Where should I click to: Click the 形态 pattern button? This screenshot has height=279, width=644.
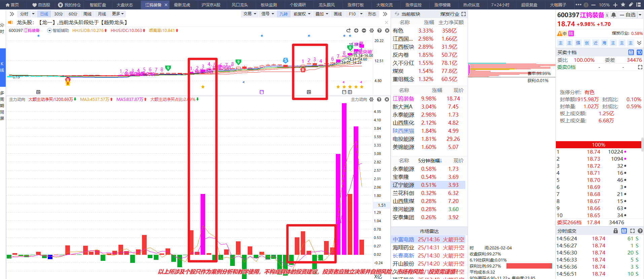point(372,14)
